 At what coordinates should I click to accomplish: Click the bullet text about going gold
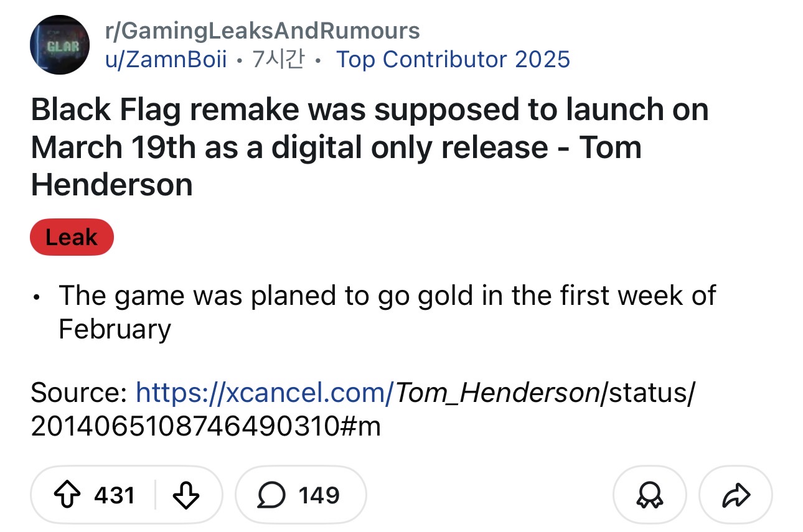[x=387, y=296]
